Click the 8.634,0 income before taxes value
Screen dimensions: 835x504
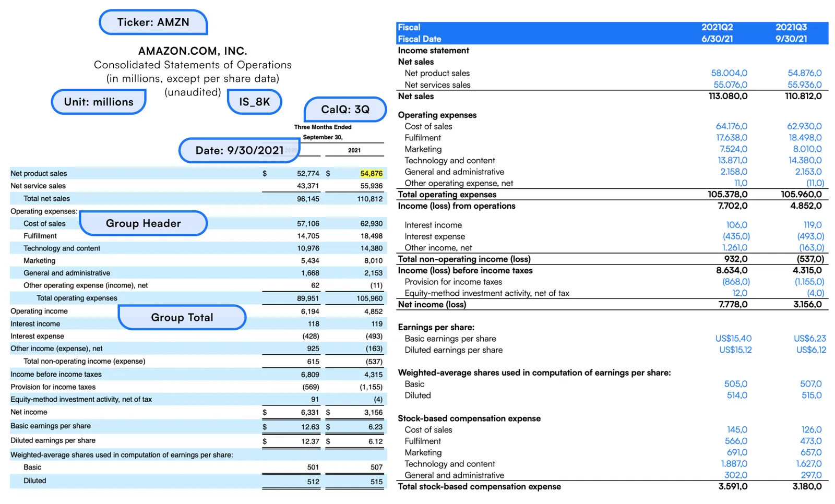tap(732, 270)
